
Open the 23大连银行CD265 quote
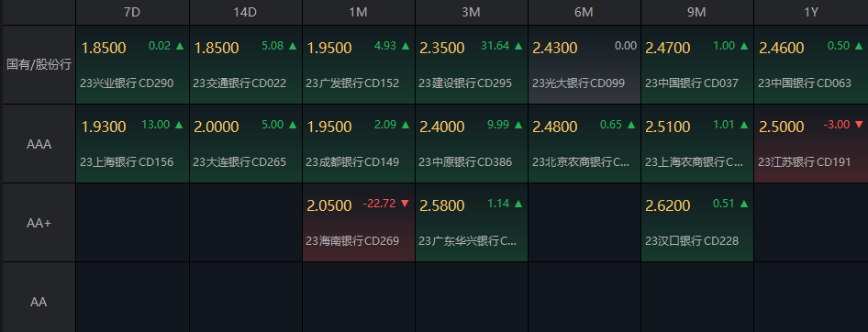pyautogui.click(x=246, y=144)
